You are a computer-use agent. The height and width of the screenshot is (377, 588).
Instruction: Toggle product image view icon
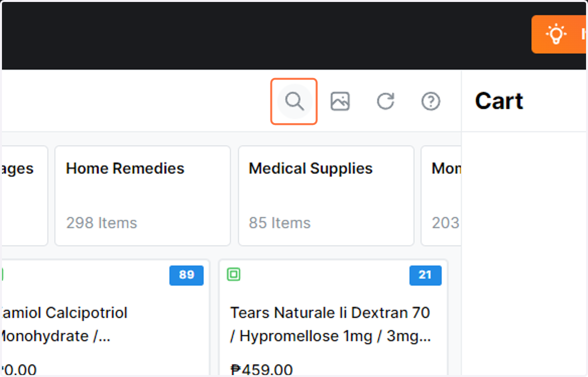(x=340, y=101)
